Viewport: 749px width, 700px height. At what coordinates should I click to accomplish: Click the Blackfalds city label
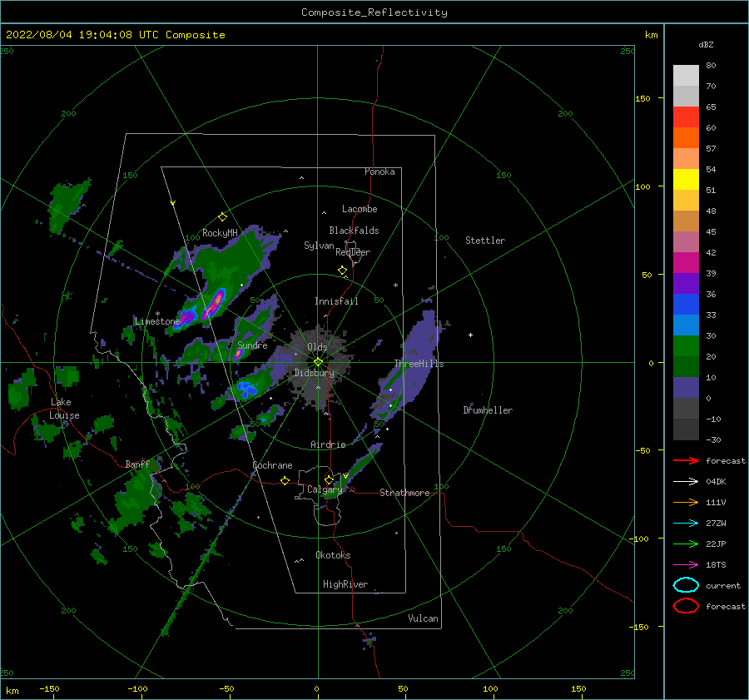coord(354,231)
